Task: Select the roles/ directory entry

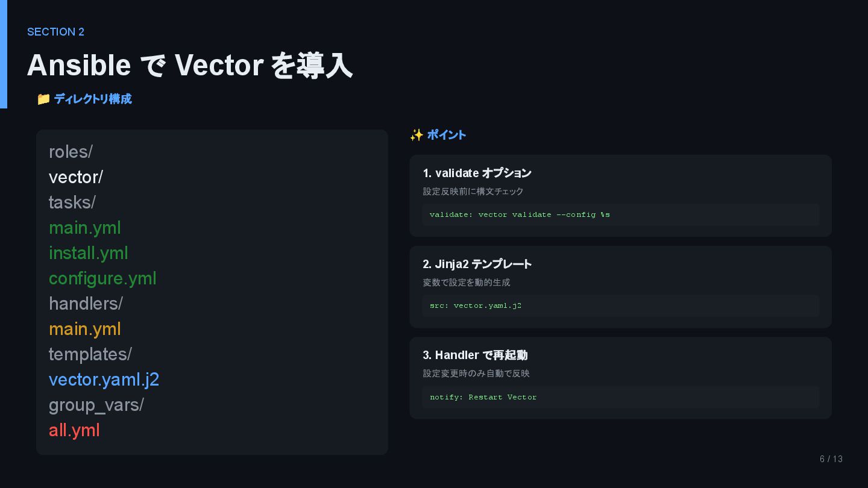Action: click(71, 152)
